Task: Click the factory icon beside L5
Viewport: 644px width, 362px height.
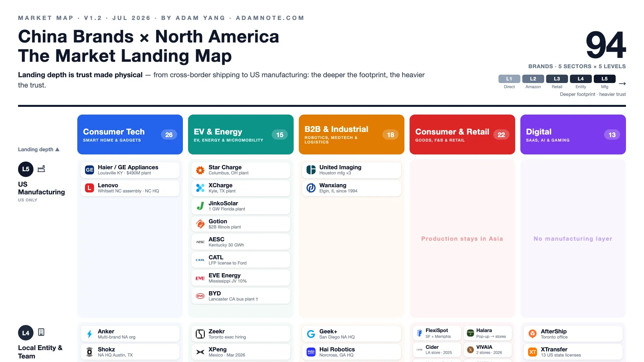Action: (41, 169)
